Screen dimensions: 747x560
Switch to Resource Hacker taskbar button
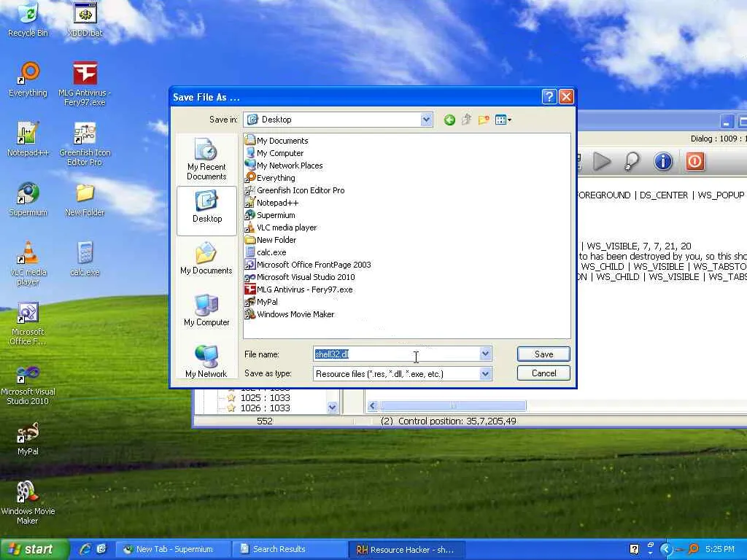coord(406,549)
